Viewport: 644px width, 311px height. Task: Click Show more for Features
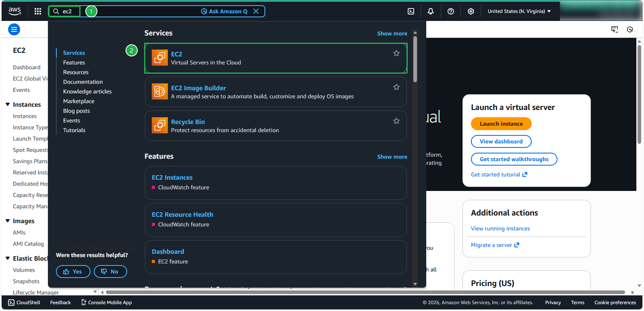(392, 157)
